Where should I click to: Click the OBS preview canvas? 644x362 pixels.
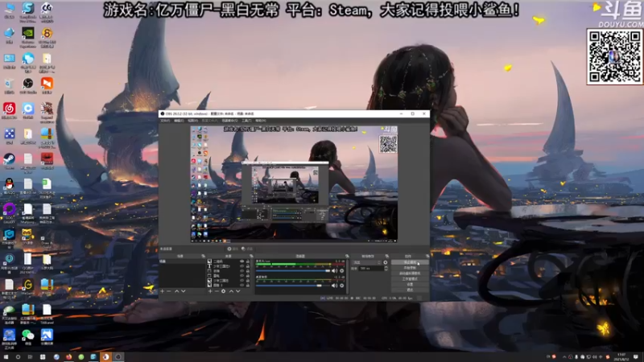(x=294, y=183)
